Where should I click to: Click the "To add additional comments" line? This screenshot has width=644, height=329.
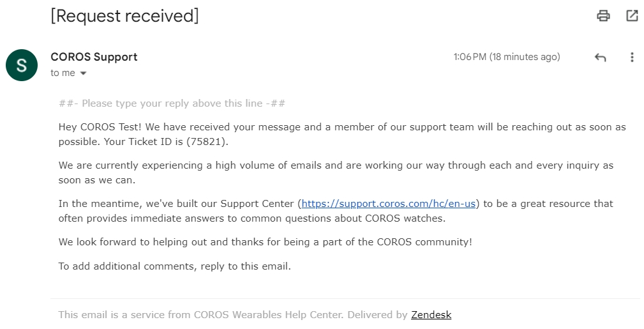pos(174,266)
